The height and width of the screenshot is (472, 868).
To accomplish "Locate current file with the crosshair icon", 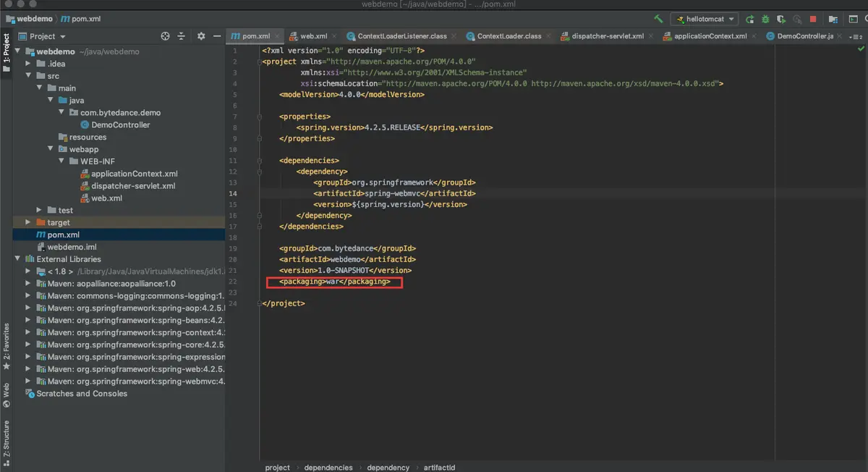I will [165, 36].
